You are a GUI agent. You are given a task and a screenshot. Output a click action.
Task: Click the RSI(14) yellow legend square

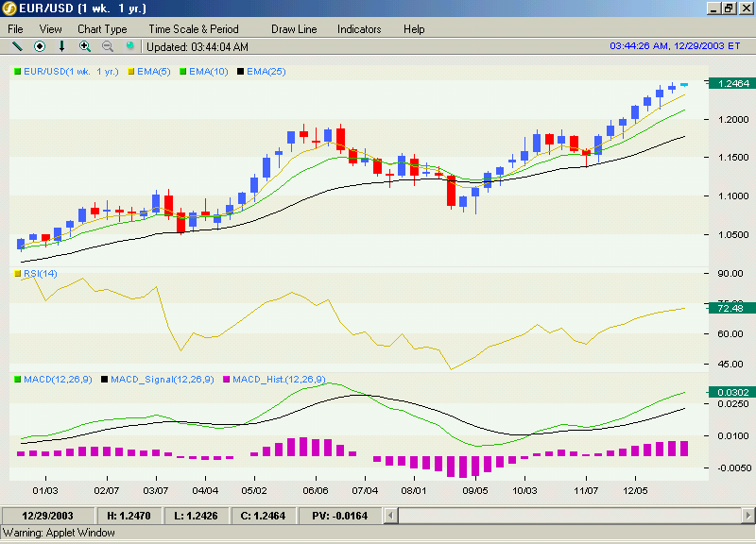click(x=18, y=274)
